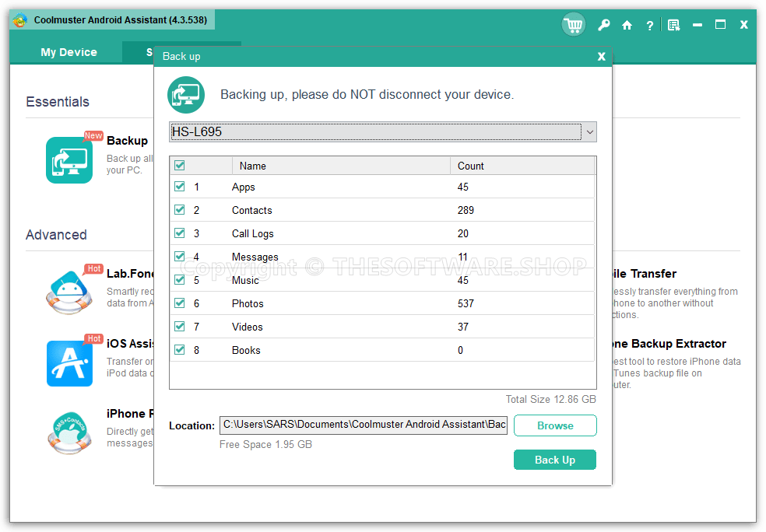The image size is (766, 532).
Task: Uncheck the Photos checkbox
Action: [x=180, y=303]
